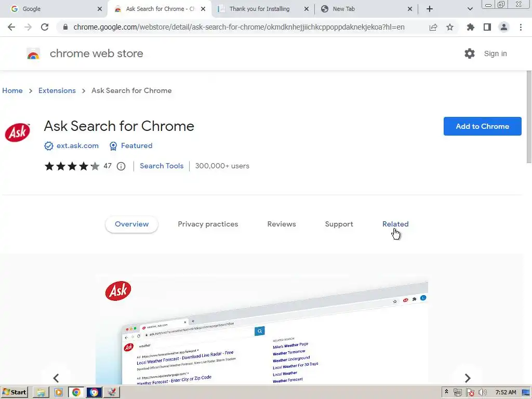The width and height of the screenshot is (532, 399).
Task: Open web store settings gear
Action: point(470,54)
